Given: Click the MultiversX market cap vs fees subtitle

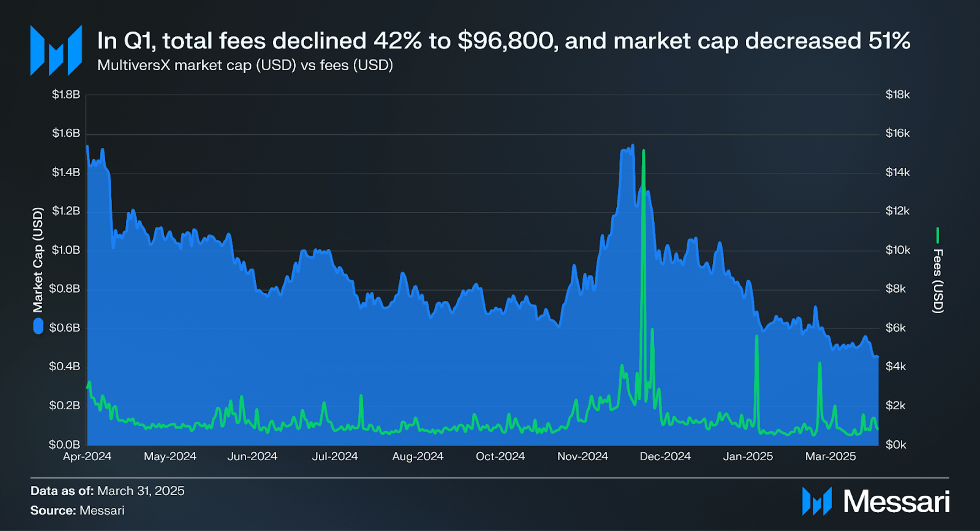Looking at the screenshot, I should (x=245, y=65).
